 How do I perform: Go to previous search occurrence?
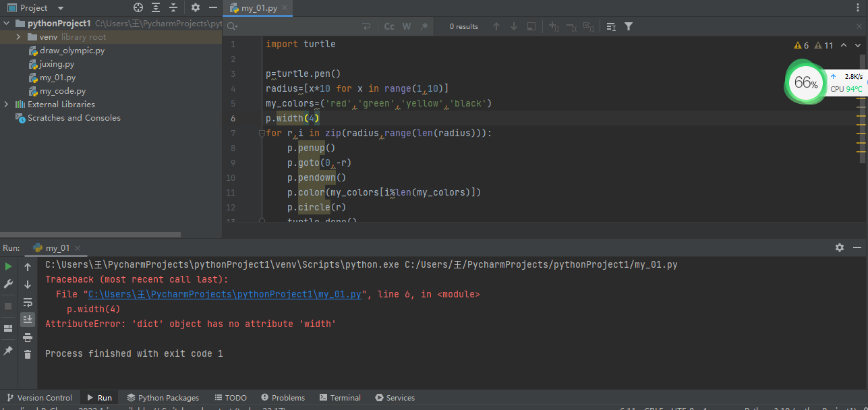tap(496, 26)
